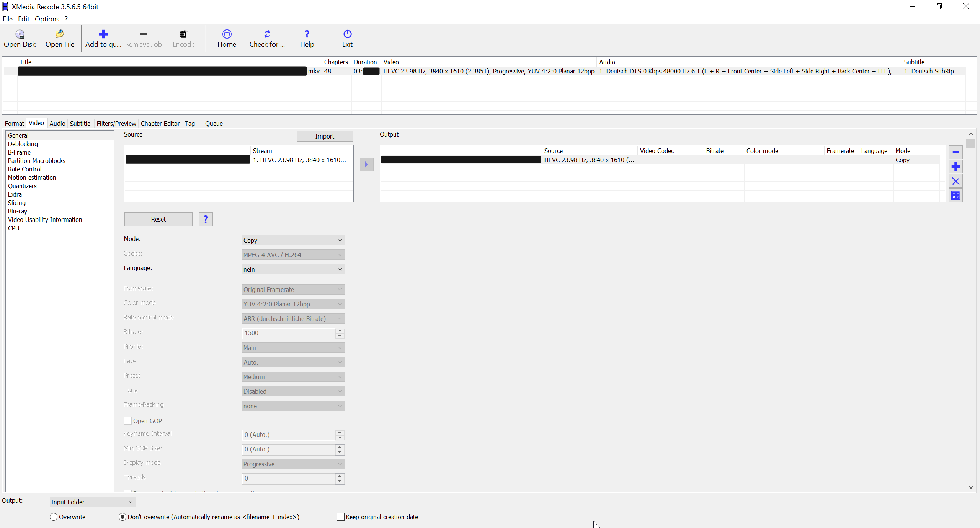Open the Home globe icon
Screen dimensions: 980x528
point(227,34)
